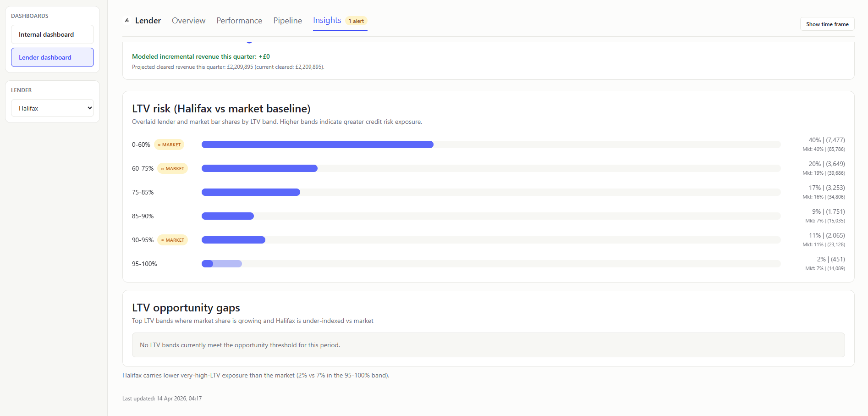Click the MARKET badge beside 0-60%
The height and width of the screenshot is (416, 868).
169,144
